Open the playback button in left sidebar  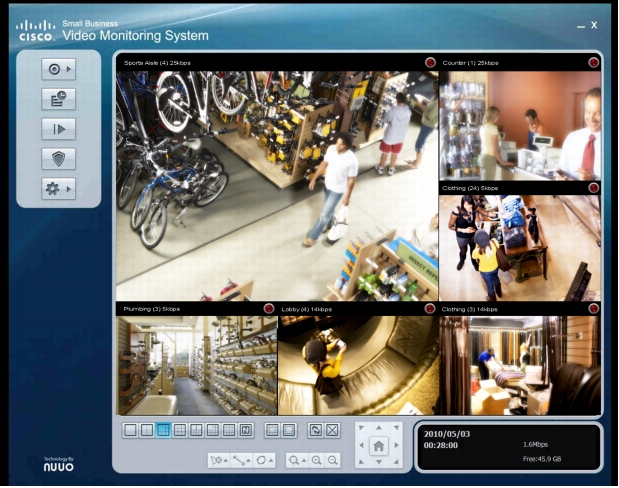(58, 128)
